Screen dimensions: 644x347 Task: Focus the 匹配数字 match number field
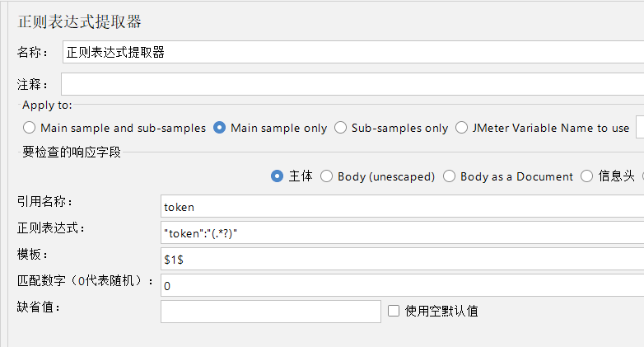click(402, 285)
